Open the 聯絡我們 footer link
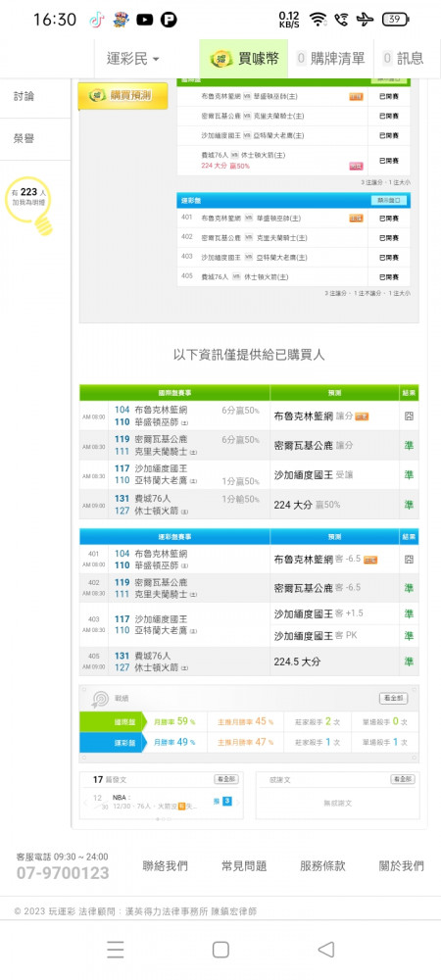441x980 pixels. click(165, 866)
